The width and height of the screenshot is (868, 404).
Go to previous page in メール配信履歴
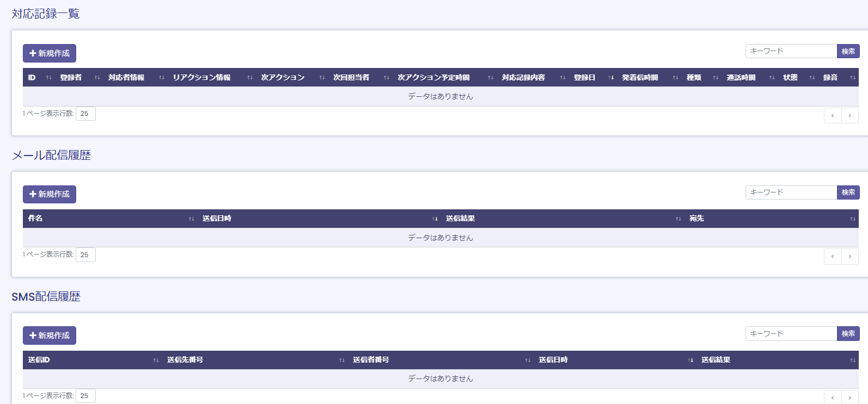coord(832,256)
